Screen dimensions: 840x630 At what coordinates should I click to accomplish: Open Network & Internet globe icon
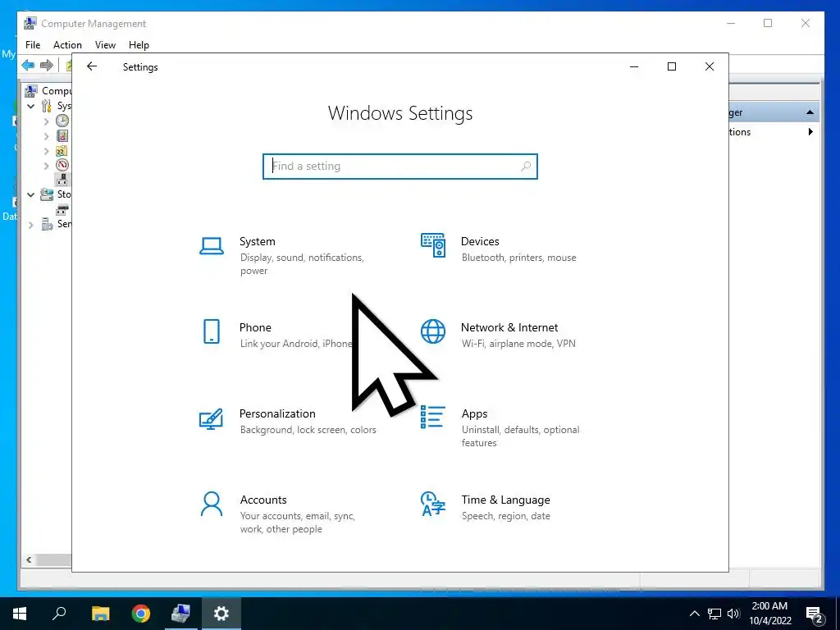point(433,331)
